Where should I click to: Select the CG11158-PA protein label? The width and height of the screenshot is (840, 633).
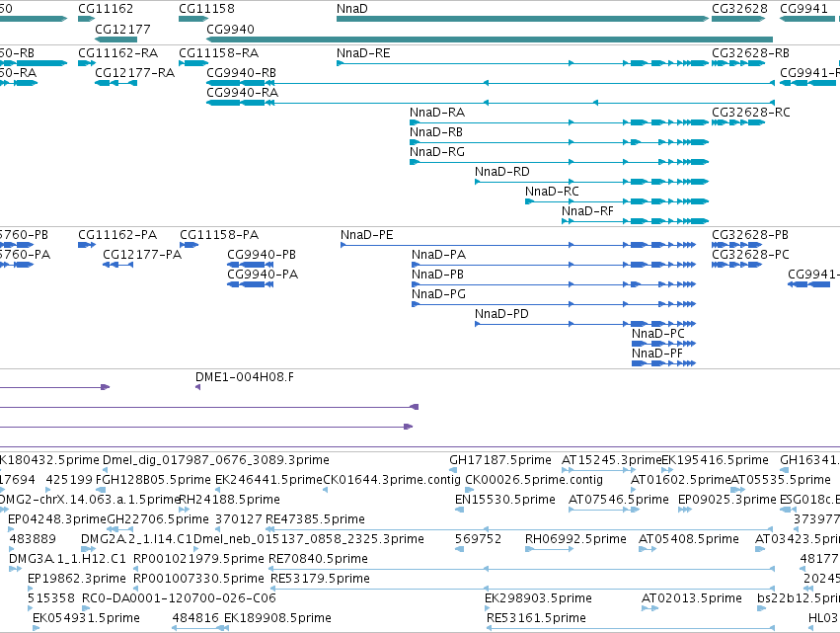tap(219, 235)
